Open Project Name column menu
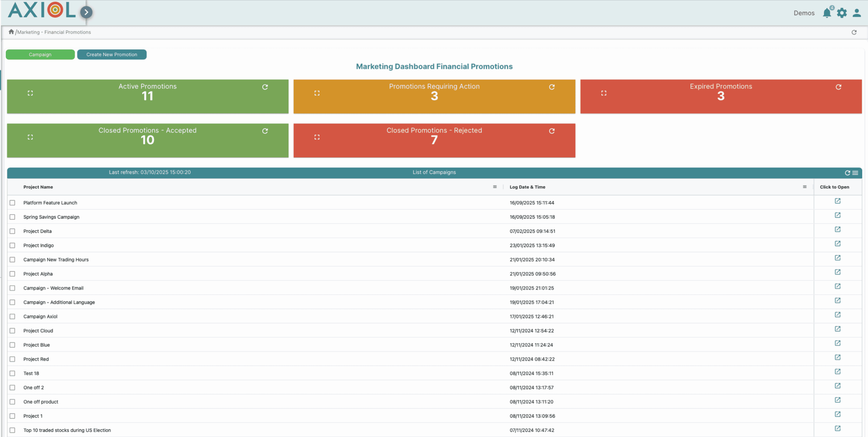Viewport: 868px width, 437px height. 495,187
